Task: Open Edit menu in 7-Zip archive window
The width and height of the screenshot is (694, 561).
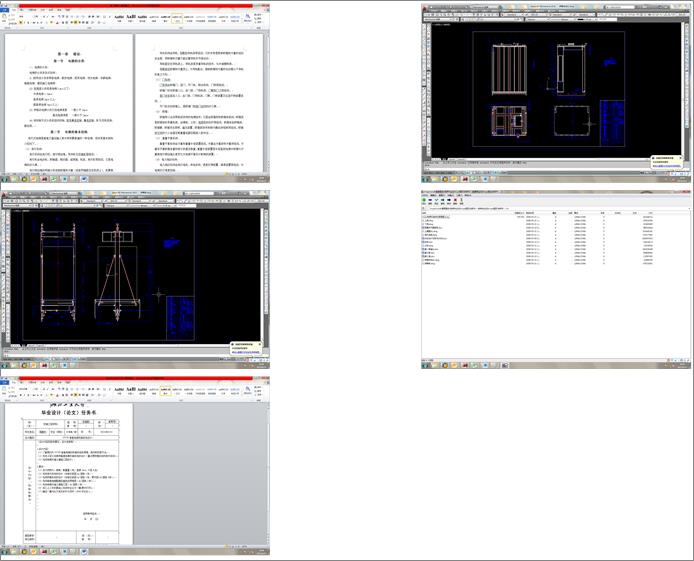Action: (433, 195)
